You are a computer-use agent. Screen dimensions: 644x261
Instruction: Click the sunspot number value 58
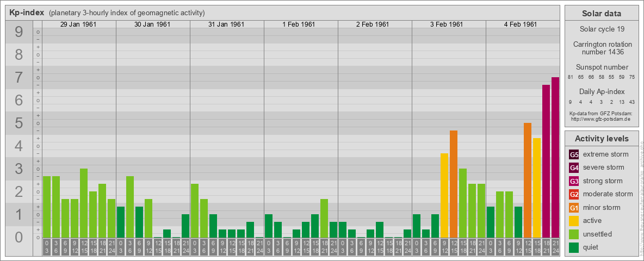[601, 77]
